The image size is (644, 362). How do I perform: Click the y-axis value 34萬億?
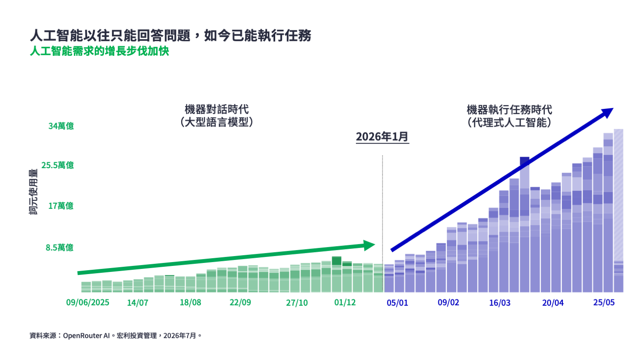[x=61, y=126]
